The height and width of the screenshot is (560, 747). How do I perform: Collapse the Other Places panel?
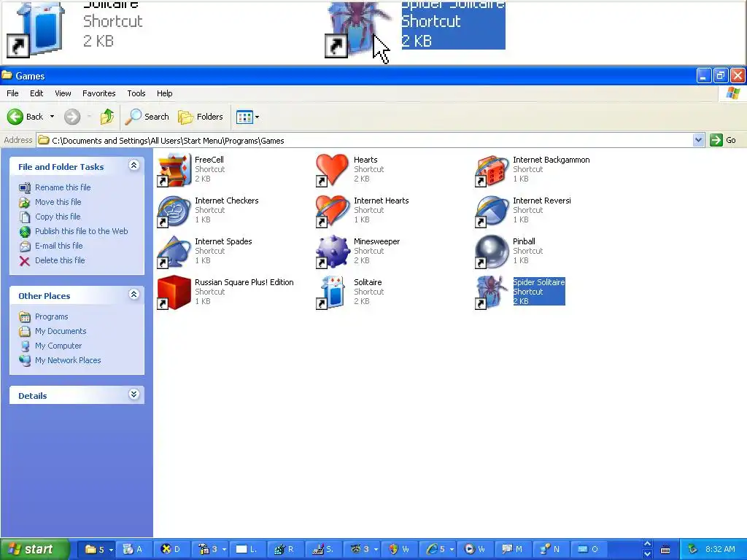pos(134,295)
